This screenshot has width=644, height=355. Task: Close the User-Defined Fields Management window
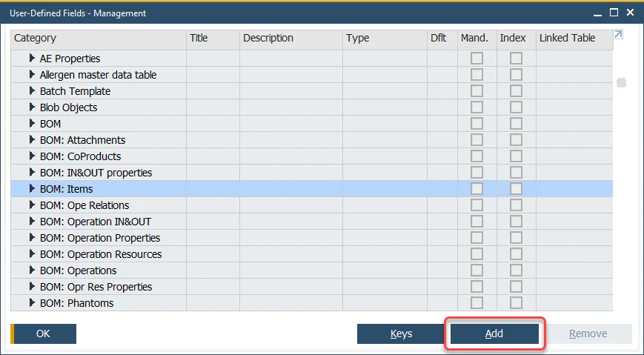630,13
